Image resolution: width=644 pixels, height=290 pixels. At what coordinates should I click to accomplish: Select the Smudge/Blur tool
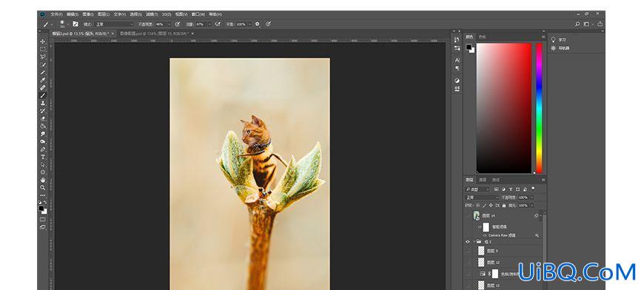pyautogui.click(x=43, y=134)
